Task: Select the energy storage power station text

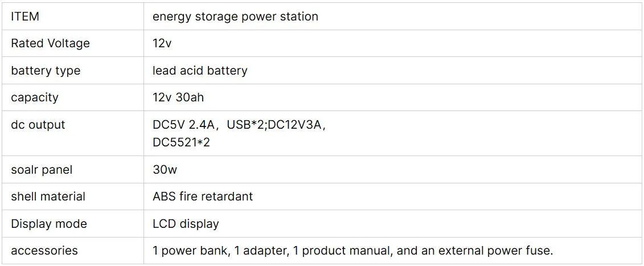Action: pyautogui.click(x=235, y=17)
